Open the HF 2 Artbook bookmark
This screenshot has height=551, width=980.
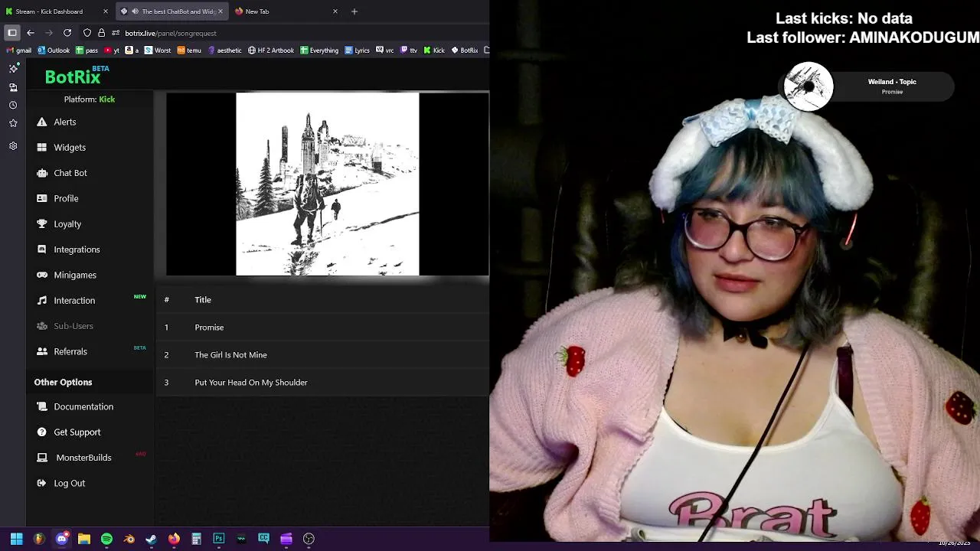pyautogui.click(x=271, y=51)
